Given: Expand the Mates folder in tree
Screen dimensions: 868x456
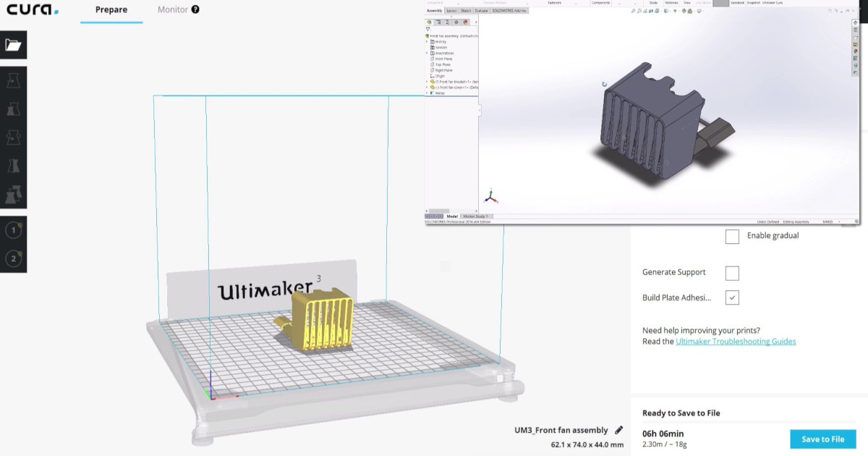Looking at the screenshot, I should click(427, 93).
